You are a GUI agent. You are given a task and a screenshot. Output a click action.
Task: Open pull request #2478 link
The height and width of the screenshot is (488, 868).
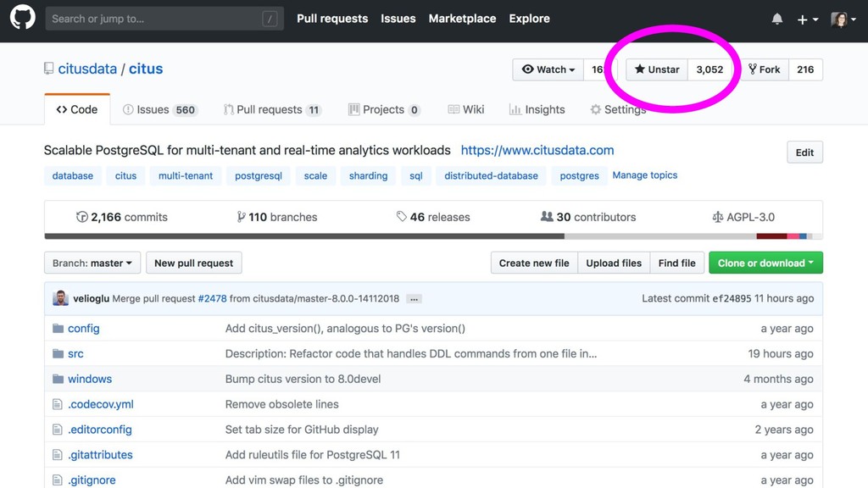coord(212,298)
